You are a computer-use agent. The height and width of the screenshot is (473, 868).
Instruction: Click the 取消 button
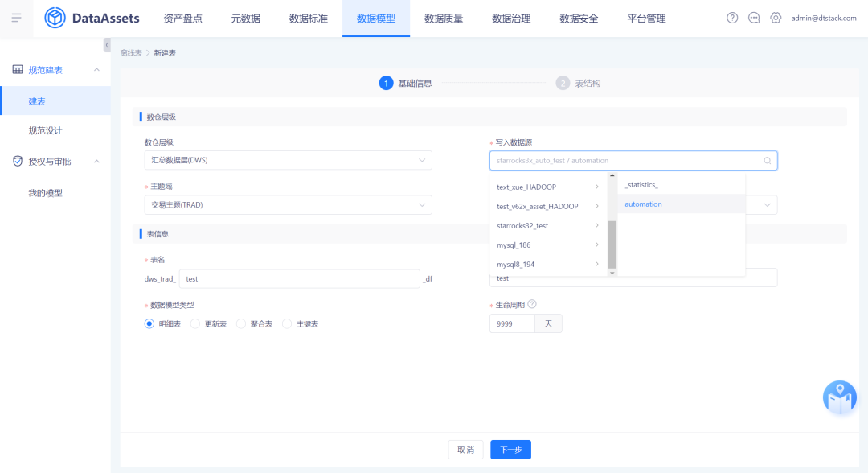click(x=465, y=450)
